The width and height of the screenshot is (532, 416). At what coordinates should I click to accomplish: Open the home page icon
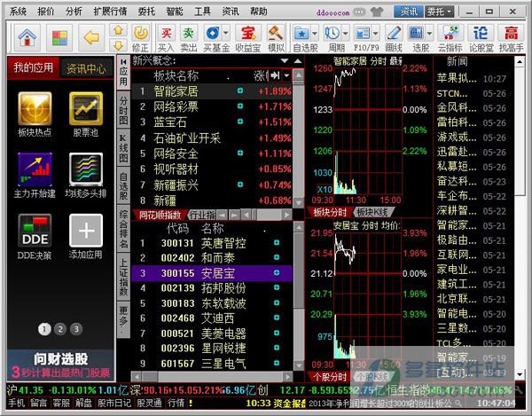[x=27, y=37]
